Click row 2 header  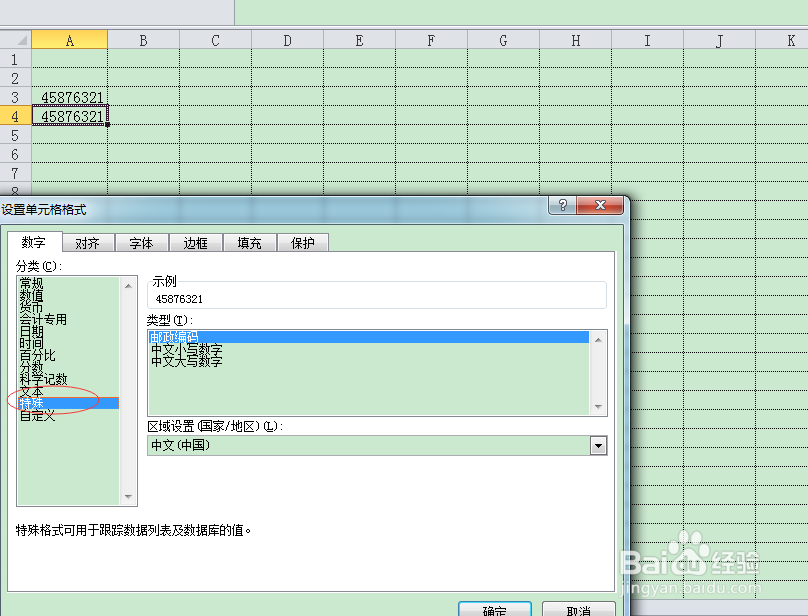[15, 78]
